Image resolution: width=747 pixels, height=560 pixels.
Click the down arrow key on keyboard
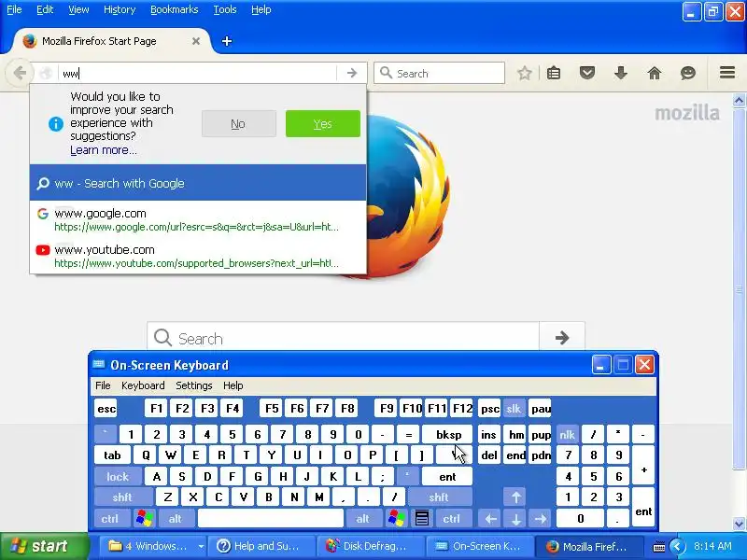pyautogui.click(x=515, y=518)
